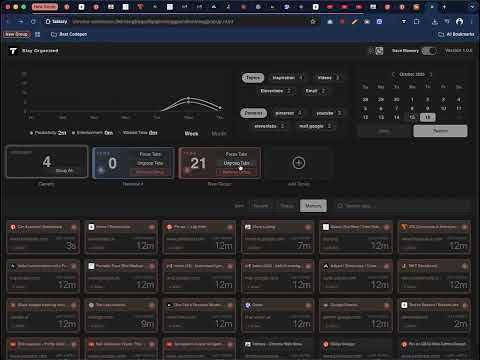Screen dimensions: 480x360
Task: Open the tab card showing 3s
Action: tap(43, 237)
